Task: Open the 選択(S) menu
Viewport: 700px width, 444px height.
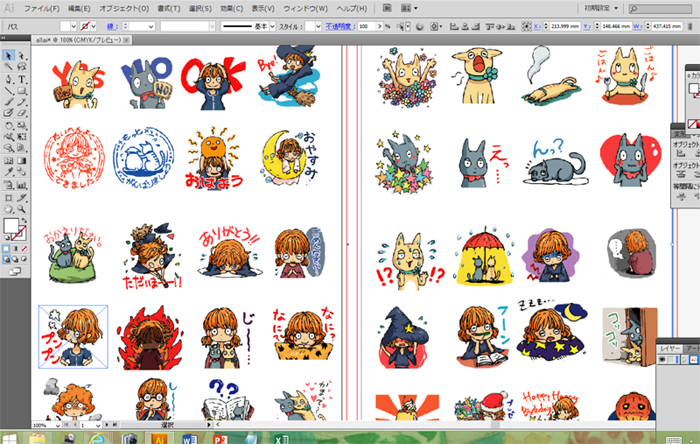Action: tap(200, 8)
